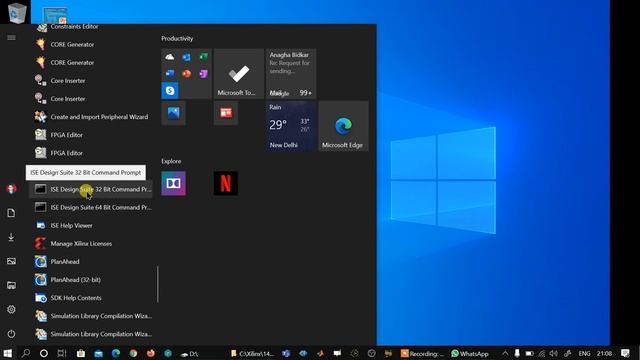Switch to WhatsApp on the taskbar
Viewport: 640px width, 360px height.
[x=470, y=353]
